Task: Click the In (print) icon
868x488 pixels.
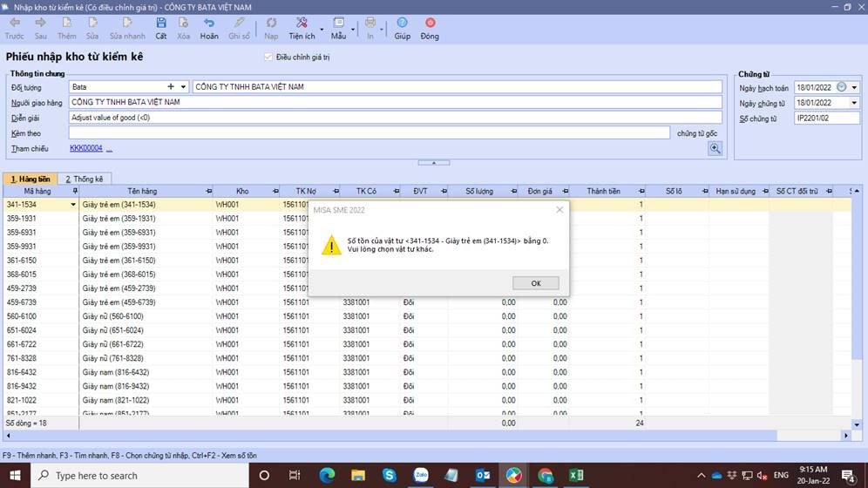Action: tap(370, 23)
